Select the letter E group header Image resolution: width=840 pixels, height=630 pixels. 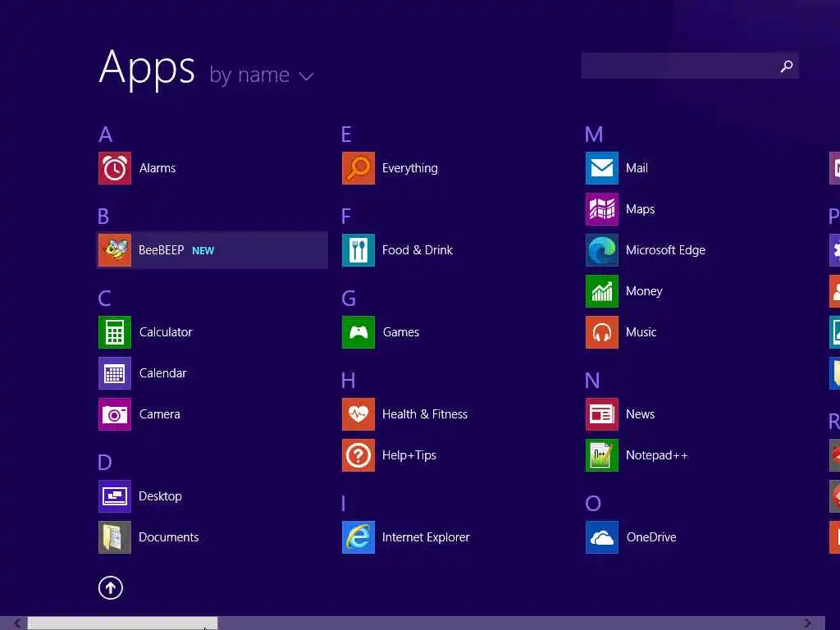pos(347,134)
